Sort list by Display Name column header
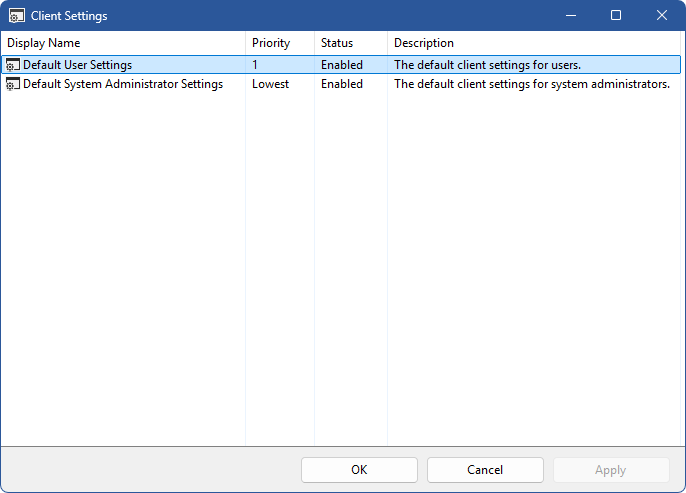686x493 pixels. pyautogui.click(x=44, y=43)
